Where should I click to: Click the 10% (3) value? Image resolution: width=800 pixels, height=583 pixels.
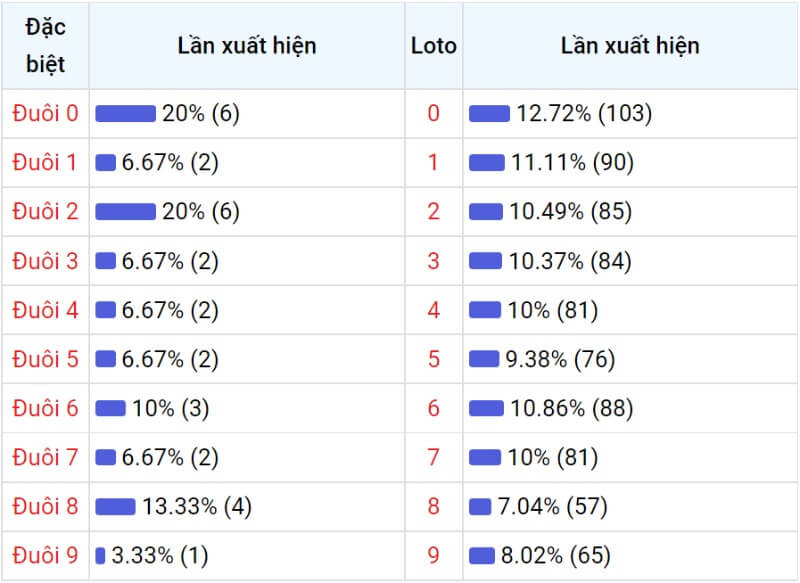(171, 408)
